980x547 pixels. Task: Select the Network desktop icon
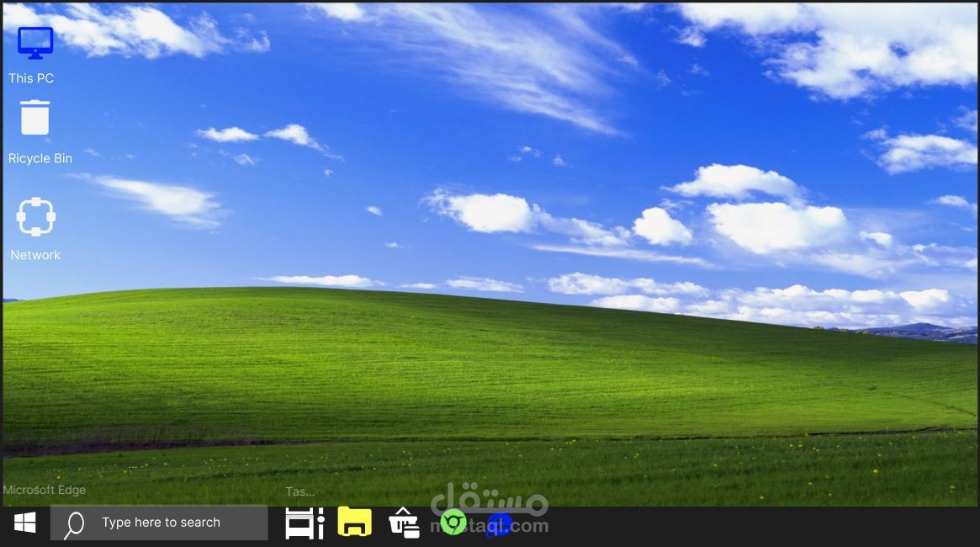tap(35, 216)
